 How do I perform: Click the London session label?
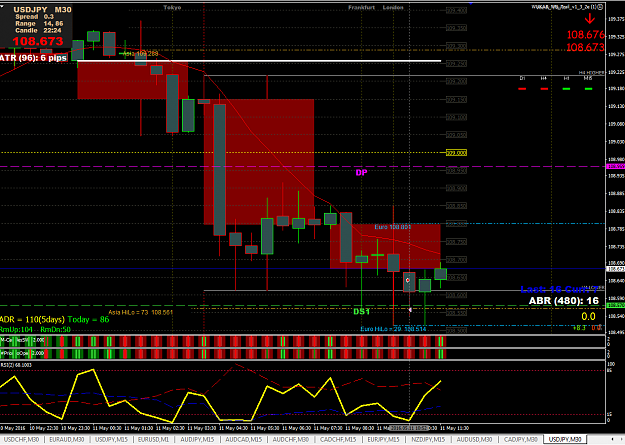click(393, 8)
